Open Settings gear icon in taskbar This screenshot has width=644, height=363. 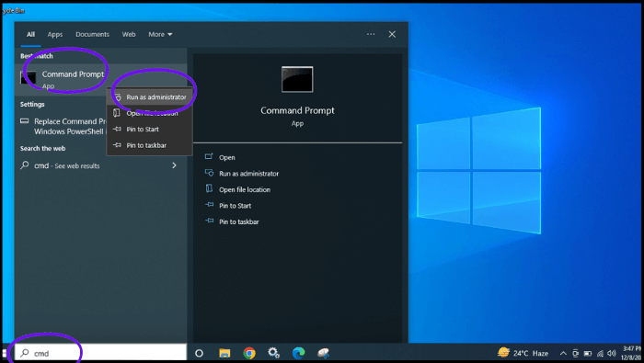click(273, 353)
